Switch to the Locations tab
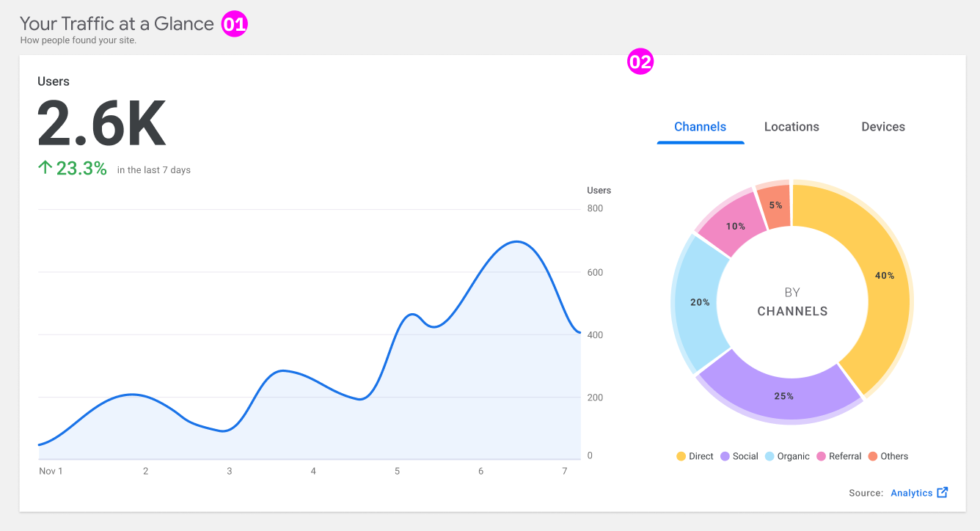 click(791, 127)
